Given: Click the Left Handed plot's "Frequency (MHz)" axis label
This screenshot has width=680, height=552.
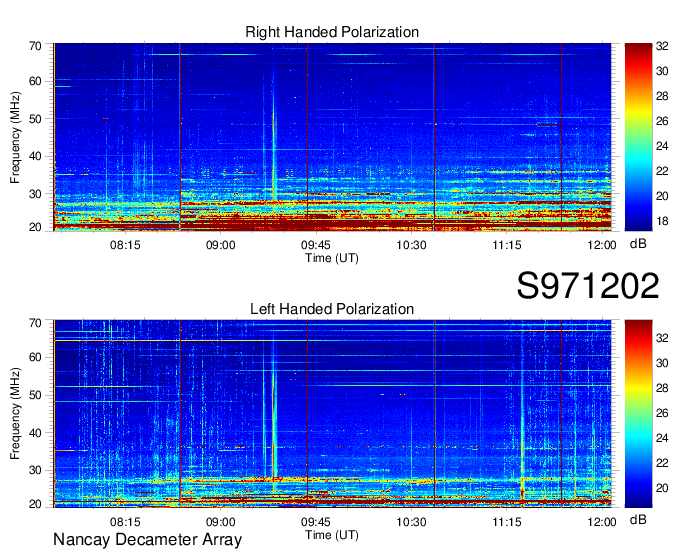Looking at the screenshot, I should [15, 414].
